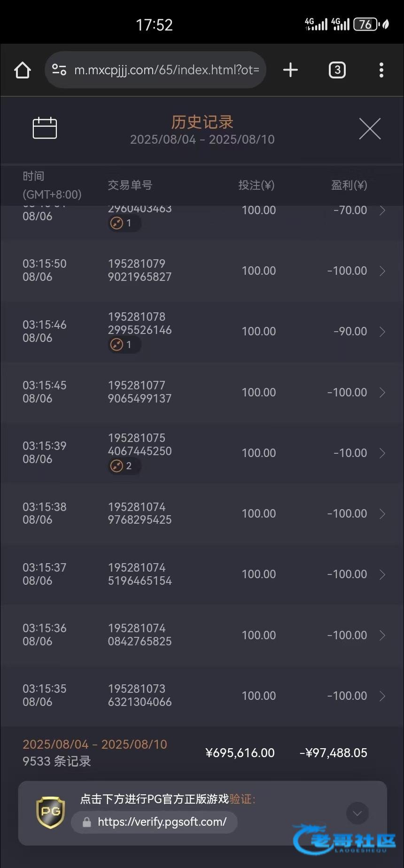Click the 2025/08/04 – 2025/08/10 summary range
Screen dimensions: 404x868
tap(95, 744)
